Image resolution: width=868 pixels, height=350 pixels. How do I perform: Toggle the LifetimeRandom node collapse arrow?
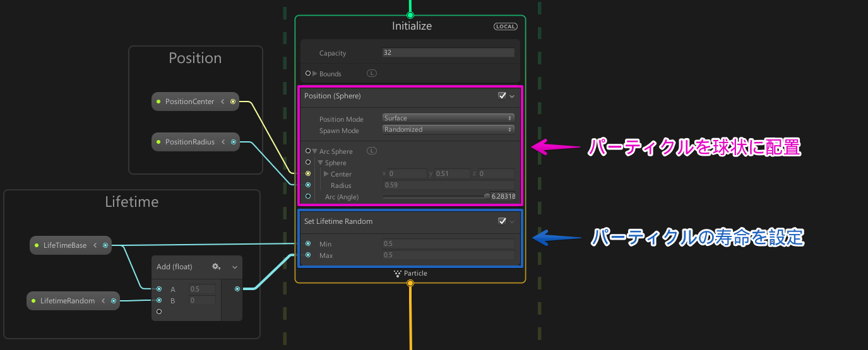pyautogui.click(x=104, y=301)
